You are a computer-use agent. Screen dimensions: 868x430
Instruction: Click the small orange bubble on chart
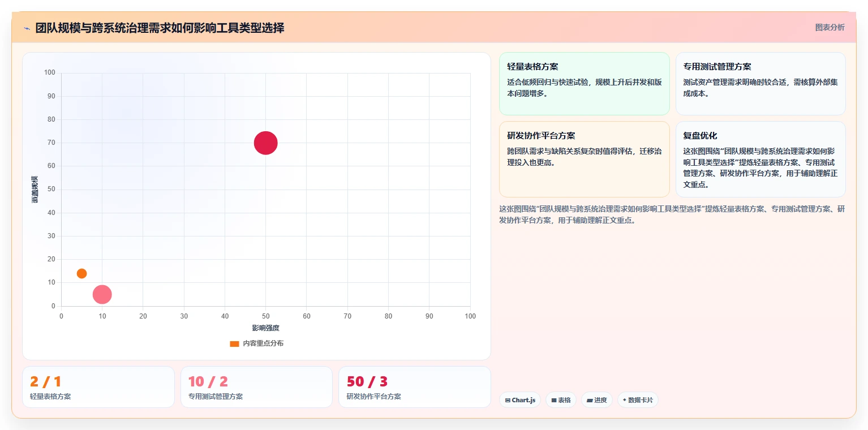(81, 273)
